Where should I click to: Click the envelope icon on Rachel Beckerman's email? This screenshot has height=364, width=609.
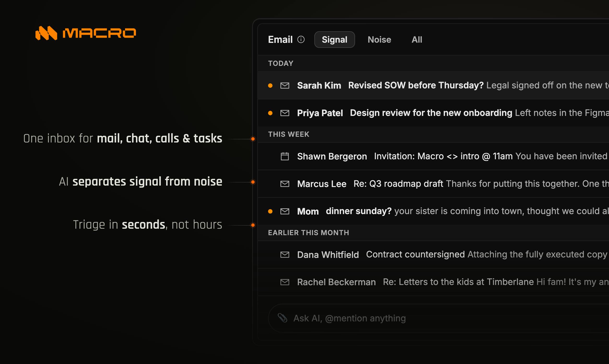(285, 282)
